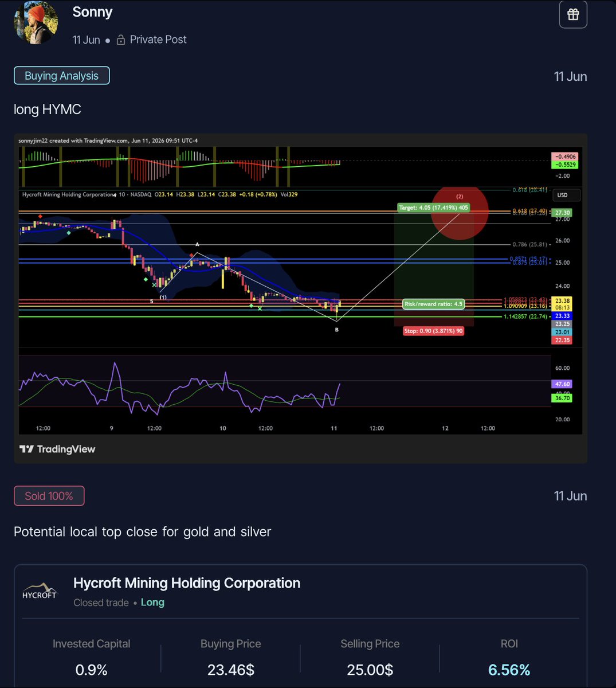Click the 'ROI' heading
The width and height of the screenshot is (616, 688).
click(x=509, y=644)
